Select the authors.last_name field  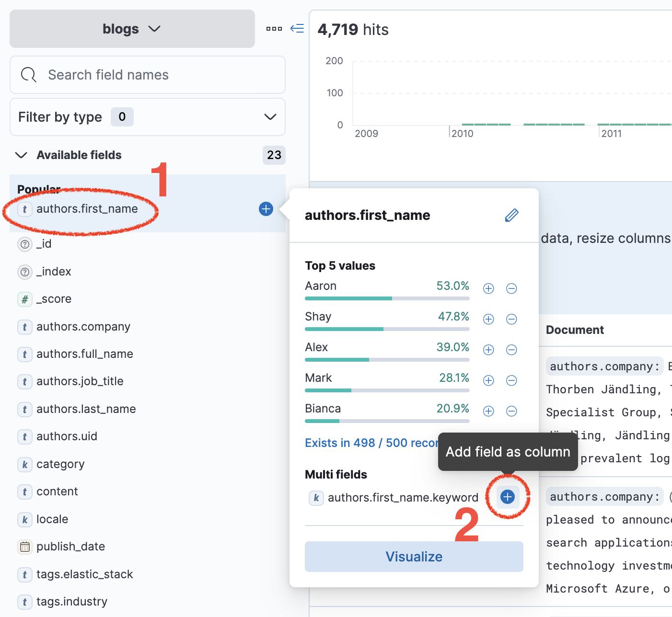(86, 409)
